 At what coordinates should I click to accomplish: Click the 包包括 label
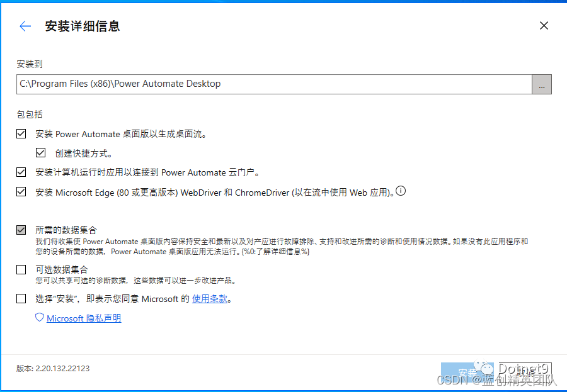pos(30,115)
